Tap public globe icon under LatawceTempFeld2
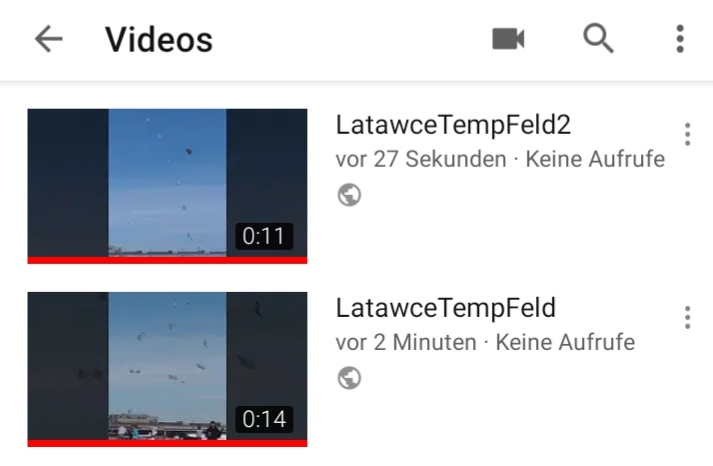This screenshot has width=713, height=466. click(349, 195)
